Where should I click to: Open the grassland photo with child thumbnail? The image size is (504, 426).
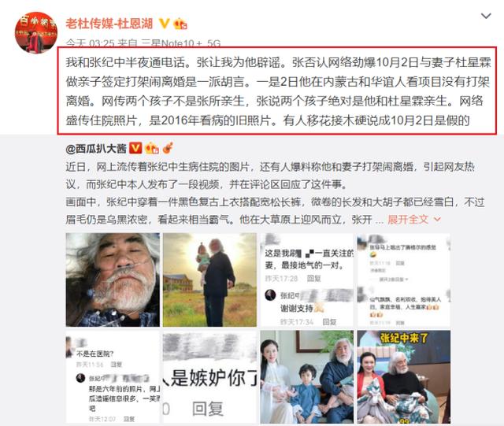coord(209,280)
